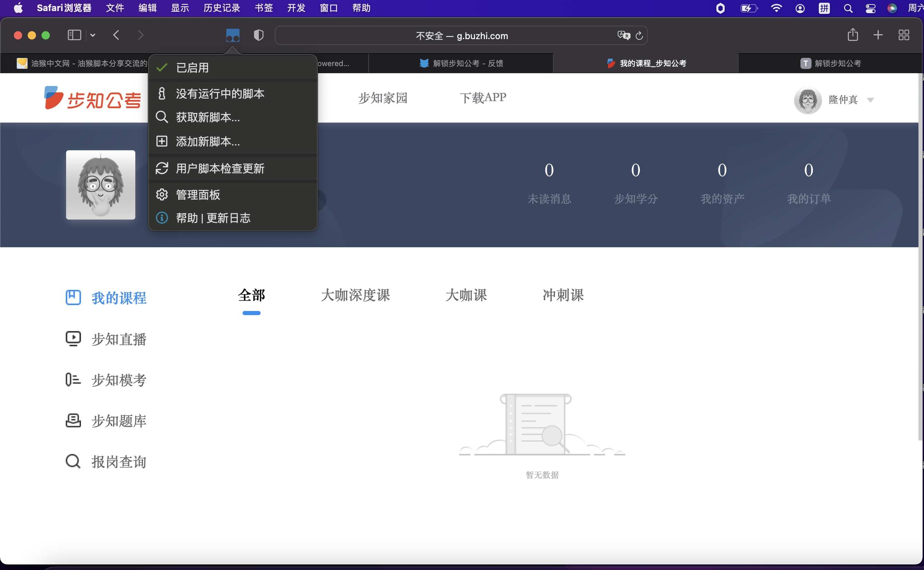The height and width of the screenshot is (570, 924).
Task: Switch to the 解锁步知公考 - 反馈 tab
Action: [461, 63]
